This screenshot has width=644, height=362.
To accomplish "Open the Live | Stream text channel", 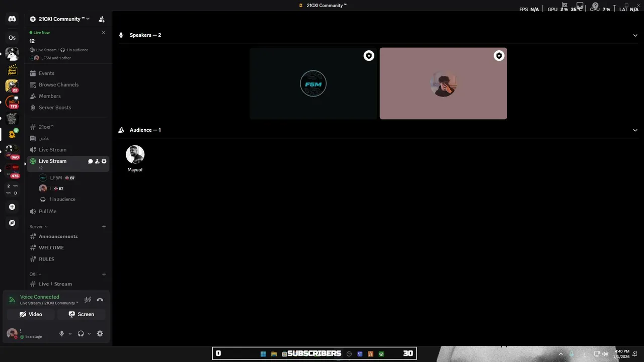I will 68,284.
